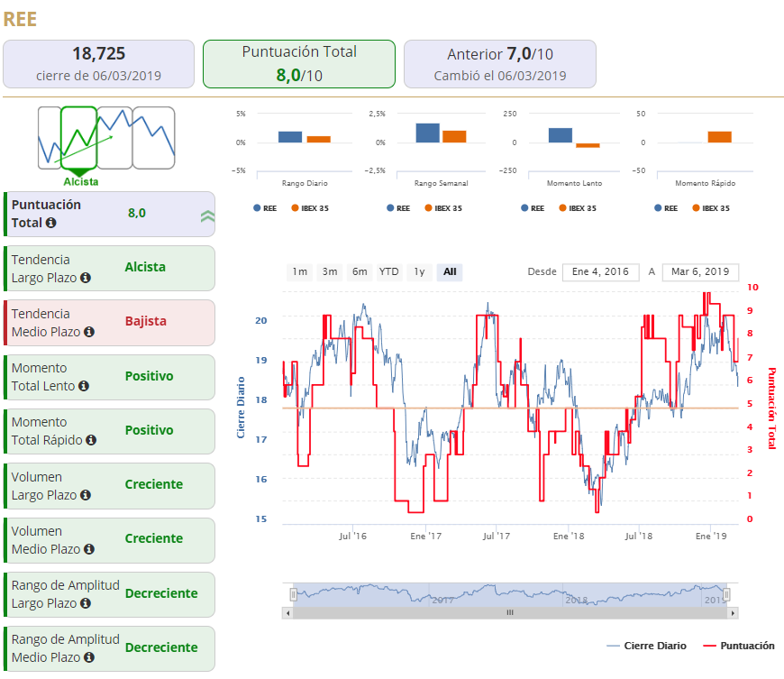Click the Momento Total Lento Positivo row

110,377
